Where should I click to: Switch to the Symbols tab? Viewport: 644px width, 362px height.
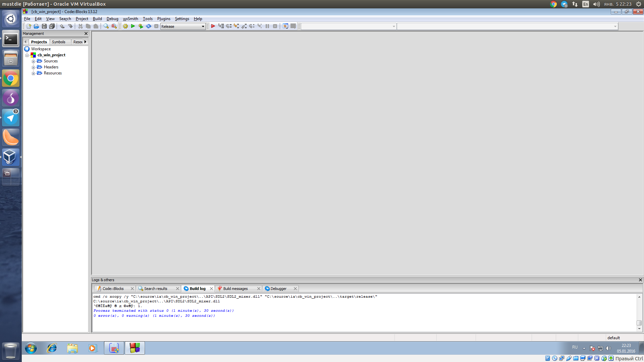(x=58, y=42)
